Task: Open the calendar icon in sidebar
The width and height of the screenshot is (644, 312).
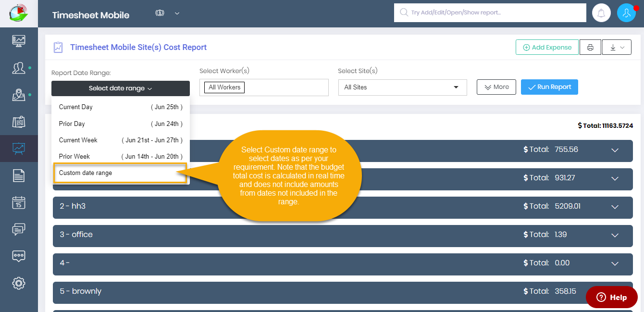Action: [19, 202]
